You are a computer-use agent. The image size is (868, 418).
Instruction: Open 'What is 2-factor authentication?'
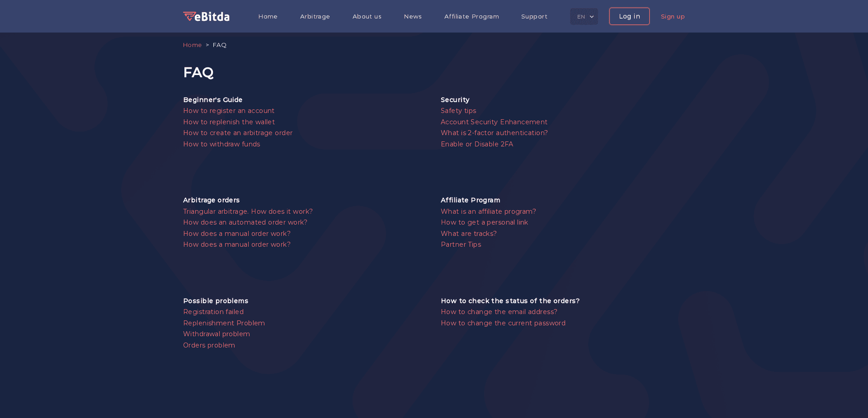tap(494, 133)
